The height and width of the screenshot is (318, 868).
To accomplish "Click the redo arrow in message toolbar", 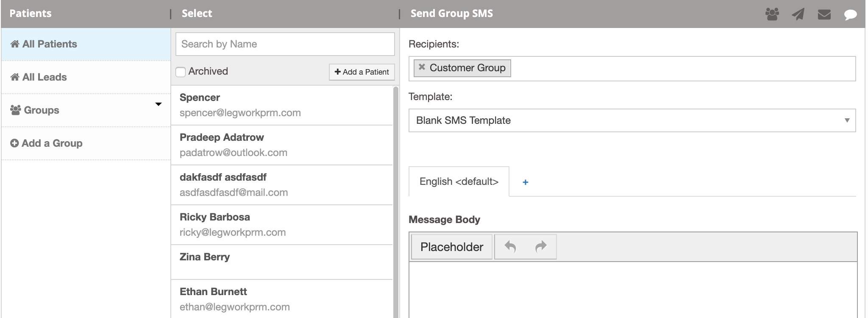I will click(541, 247).
